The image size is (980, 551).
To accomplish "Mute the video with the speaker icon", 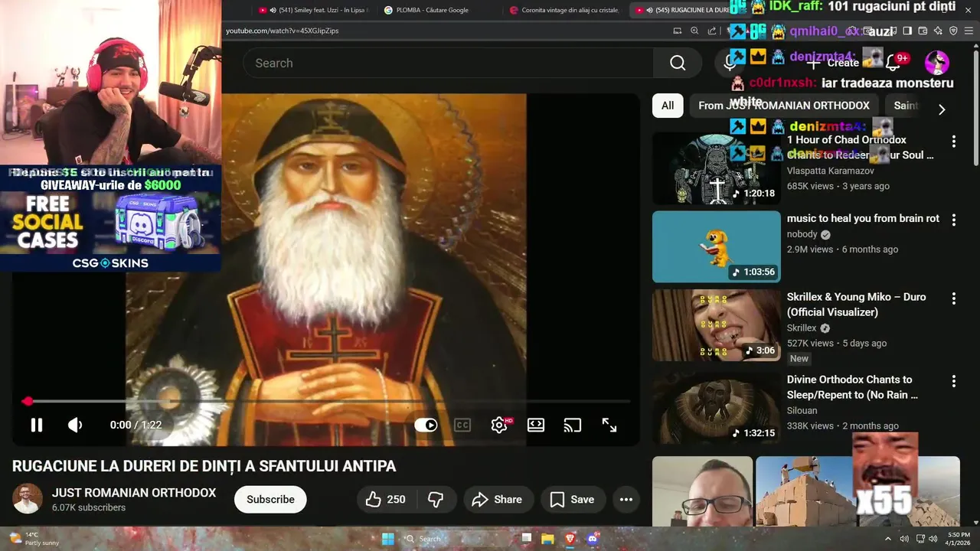I will [x=75, y=425].
